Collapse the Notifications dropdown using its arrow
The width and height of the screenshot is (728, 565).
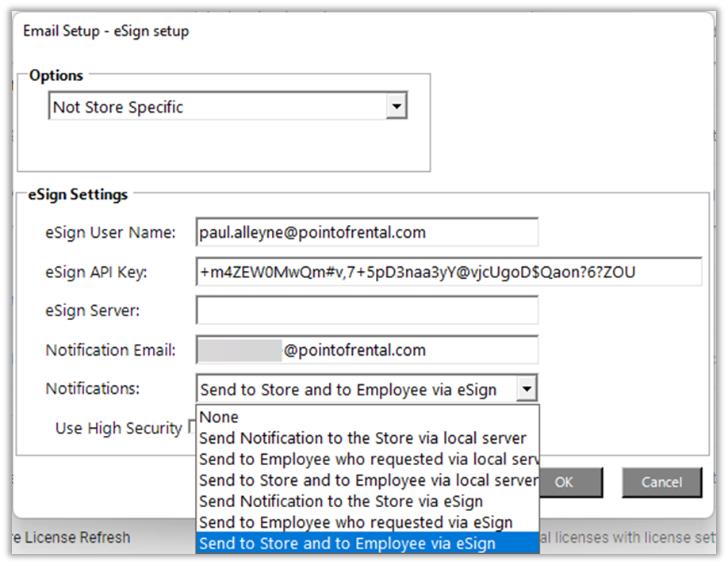[x=527, y=389]
